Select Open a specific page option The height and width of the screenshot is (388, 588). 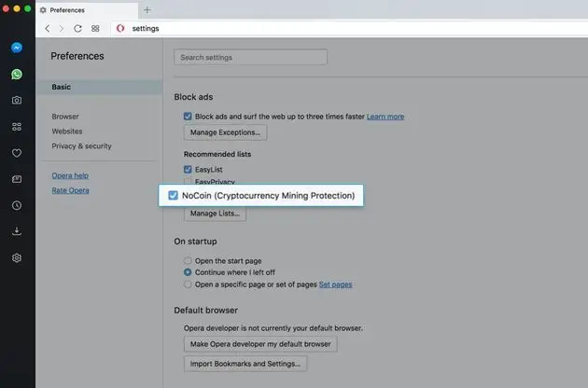188,284
